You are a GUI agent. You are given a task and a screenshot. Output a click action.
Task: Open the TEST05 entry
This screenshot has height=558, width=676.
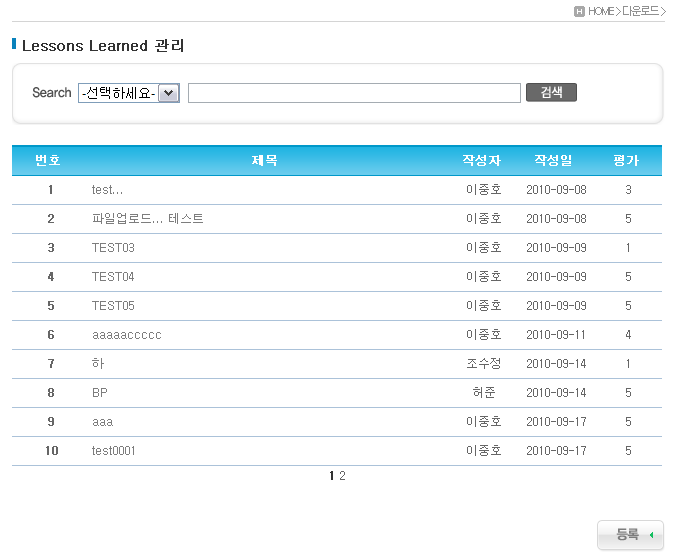point(113,306)
